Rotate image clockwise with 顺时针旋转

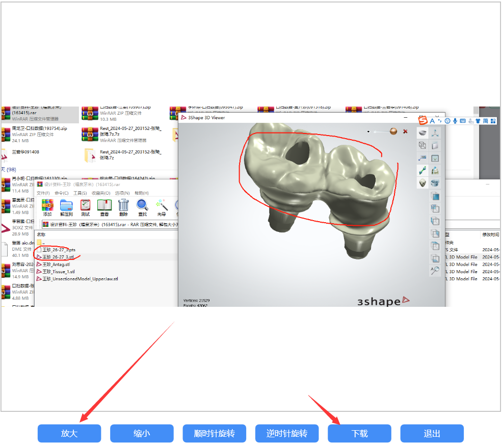214,433
